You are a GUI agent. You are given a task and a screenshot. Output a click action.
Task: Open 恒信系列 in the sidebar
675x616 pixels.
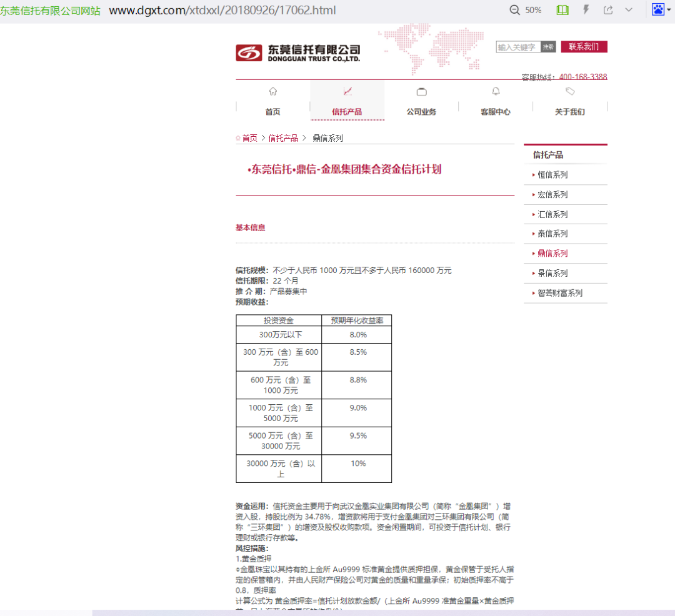tap(552, 175)
